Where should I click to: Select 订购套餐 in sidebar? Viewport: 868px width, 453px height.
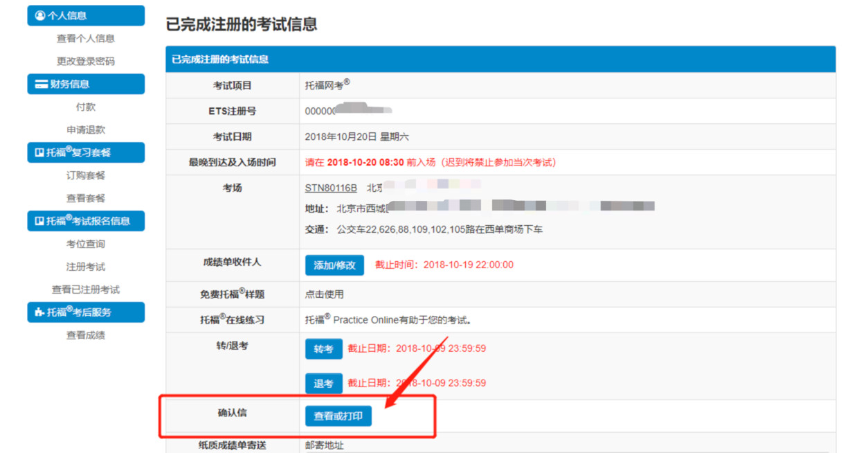86,176
